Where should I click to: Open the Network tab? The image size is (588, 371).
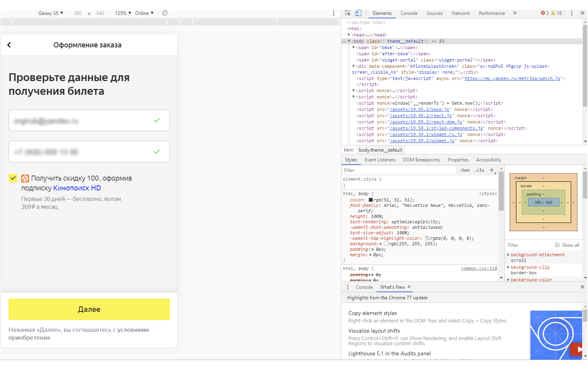point(461,13)
